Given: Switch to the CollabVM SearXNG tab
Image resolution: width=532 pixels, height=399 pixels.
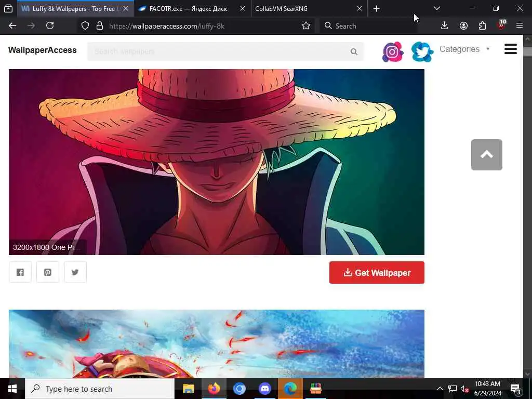Looking at the screenshot, I should pyautogui.click(x=309, y=8).
